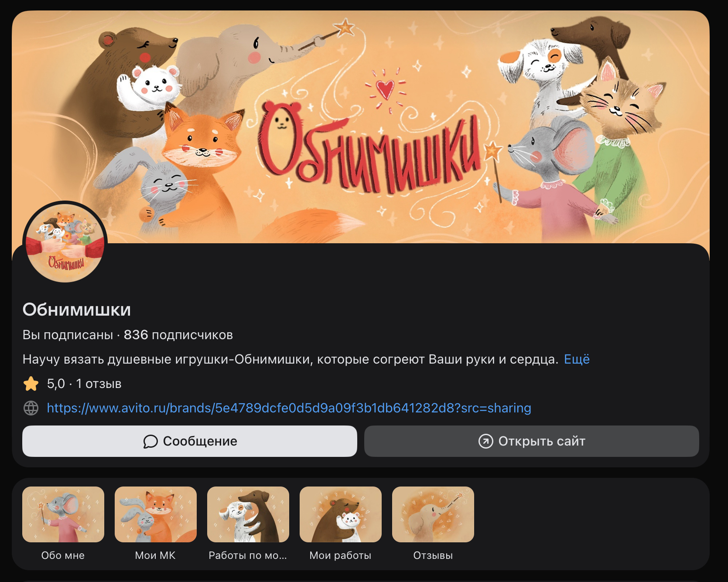Open the Обнимишки cover banner image
Viewport: 728px width, 582px height.
[x=361, y=127]
